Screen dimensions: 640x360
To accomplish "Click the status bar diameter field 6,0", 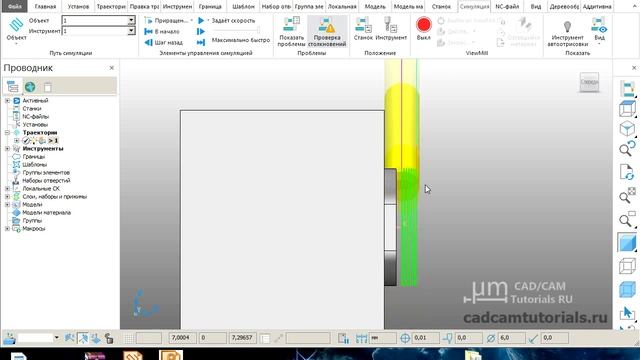I will 510,338.
